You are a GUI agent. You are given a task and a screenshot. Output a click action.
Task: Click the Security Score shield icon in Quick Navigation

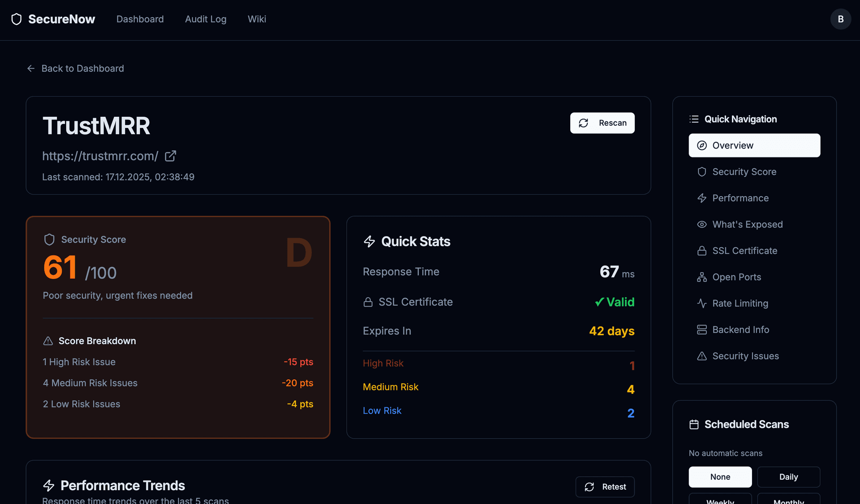[702, 172]
